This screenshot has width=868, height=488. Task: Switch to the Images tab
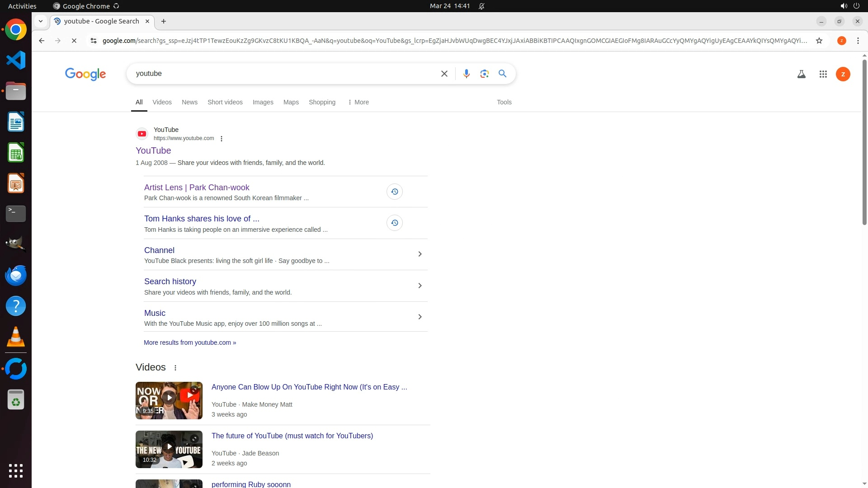coord(263,102)
